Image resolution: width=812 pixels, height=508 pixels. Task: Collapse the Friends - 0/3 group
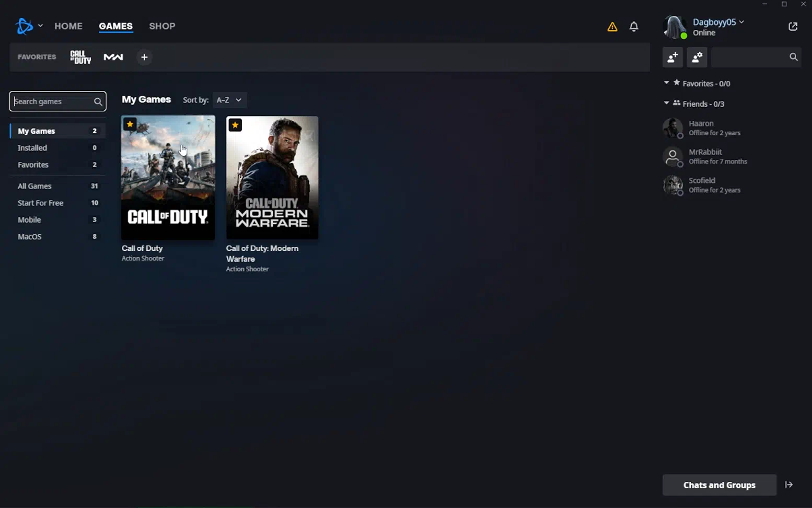(x=666, y=103)
